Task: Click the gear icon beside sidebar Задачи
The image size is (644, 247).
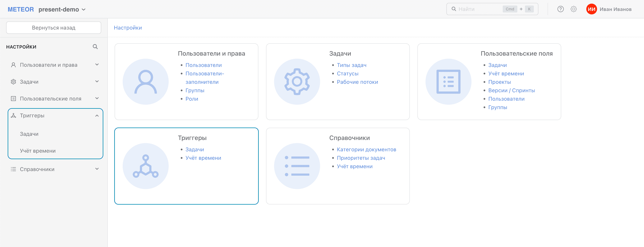Action: (x=13, y=82)
